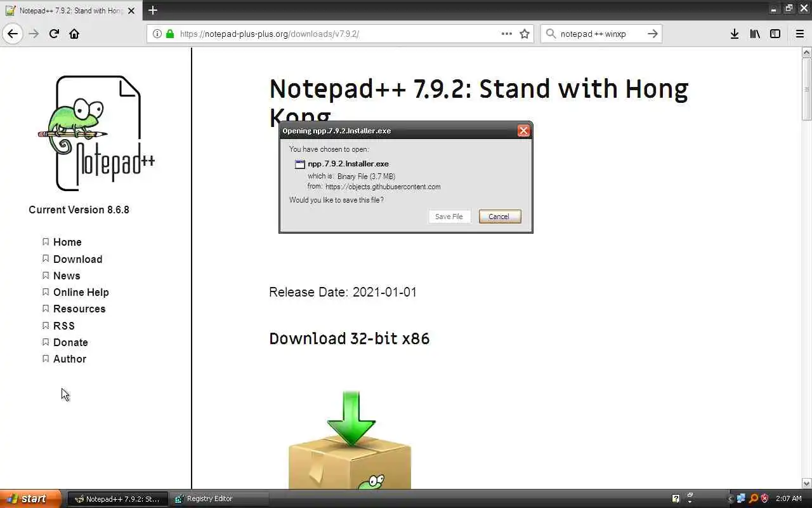Click the browser forward arrow
The width and height of the screenshot is (812, 508).
click(x=34, y=34)
